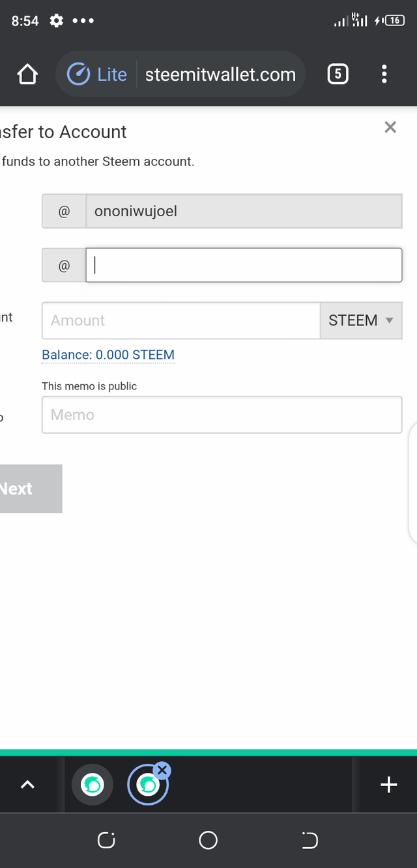
Task: Open browser settings via the gear icon
Action: 56,20
